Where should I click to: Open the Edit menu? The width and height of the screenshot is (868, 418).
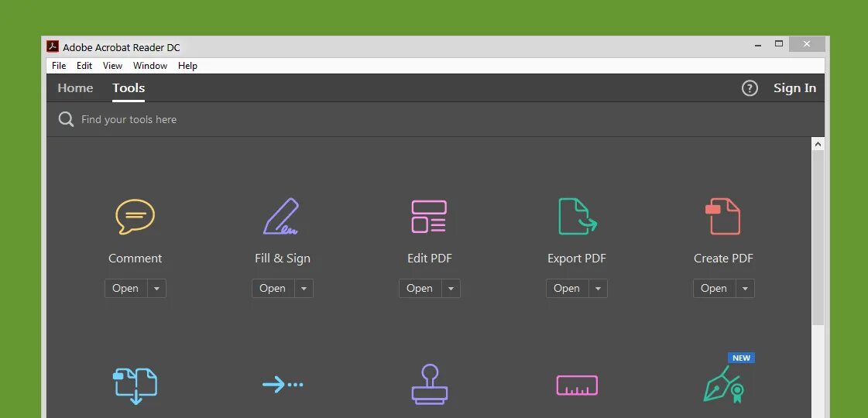pyautogui.click(x=84, y=65)
